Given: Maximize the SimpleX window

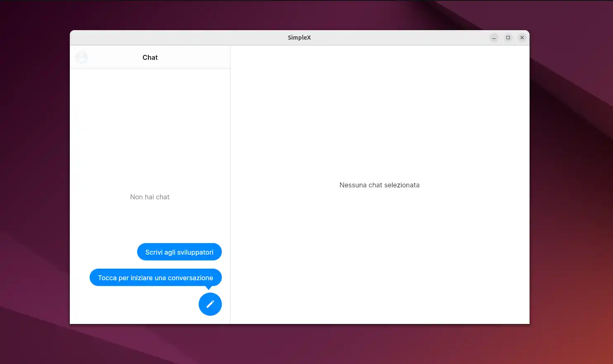Looking at the screenshot, I should tap(508, 38).
